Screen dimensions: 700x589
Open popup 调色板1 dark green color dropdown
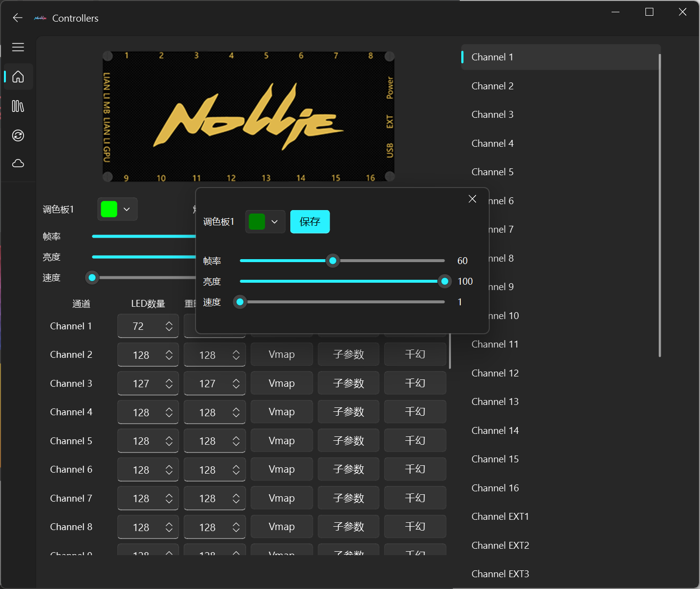tap(265, 222)
